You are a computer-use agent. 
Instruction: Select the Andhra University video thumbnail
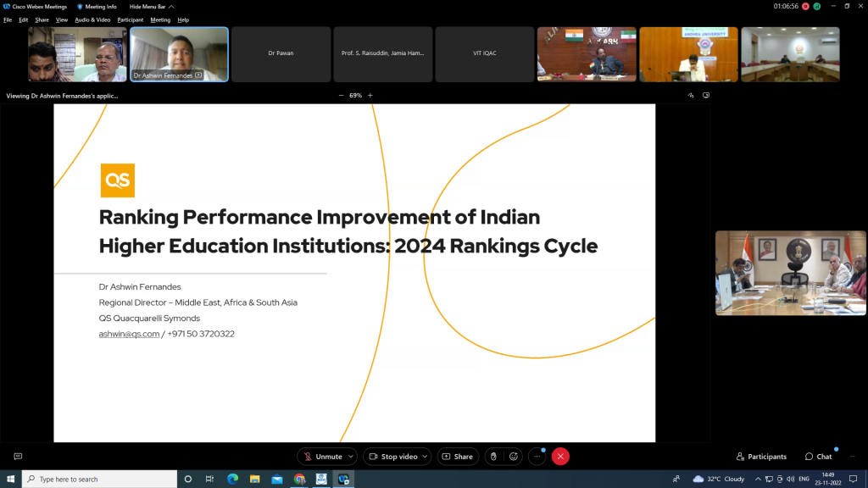point(688,54)
